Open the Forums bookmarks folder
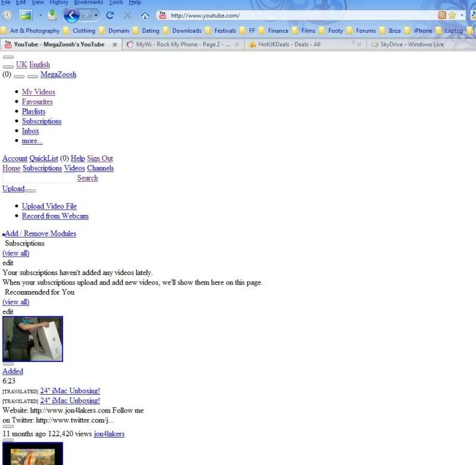 click(361, 30)
